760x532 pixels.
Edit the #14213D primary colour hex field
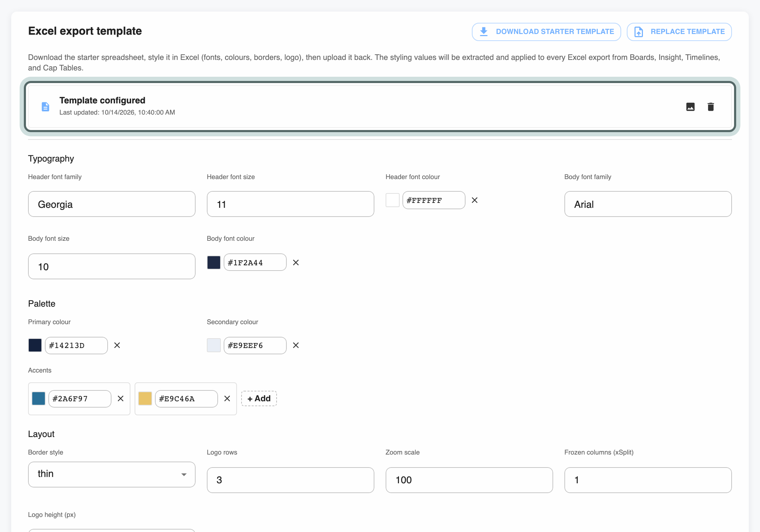point(76,345)
